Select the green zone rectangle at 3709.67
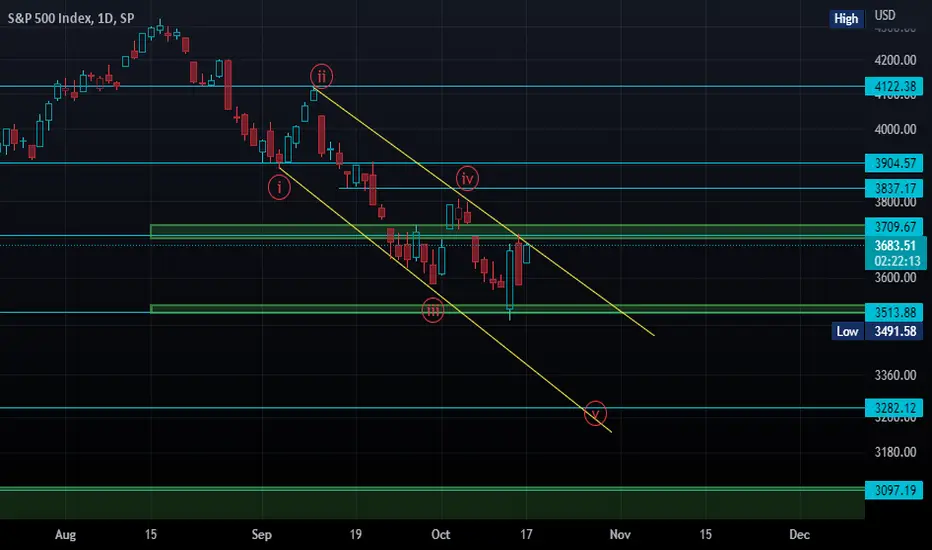 [507, 232]
